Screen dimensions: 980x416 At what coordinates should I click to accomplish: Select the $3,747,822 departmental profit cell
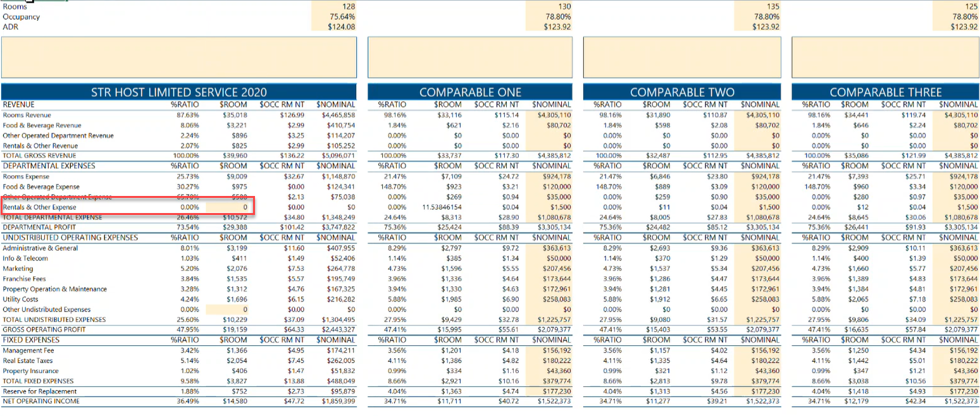(x=338, y=227)
